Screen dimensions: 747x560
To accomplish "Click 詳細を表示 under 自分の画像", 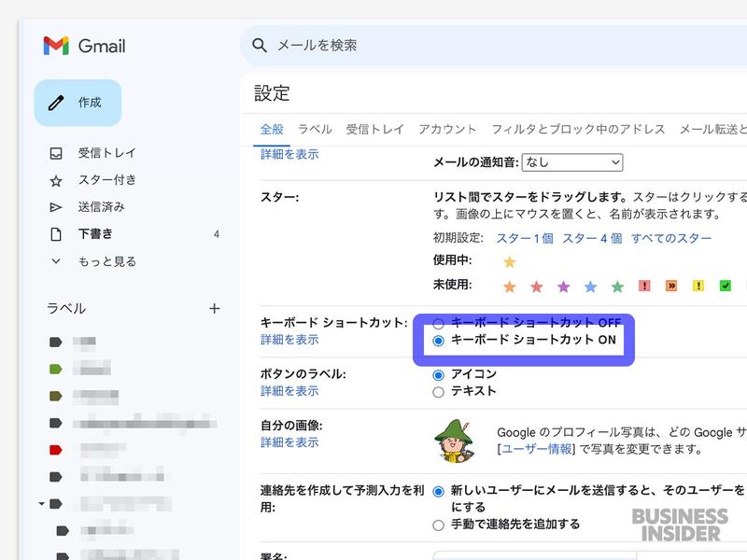I will [x=289, y=442].
